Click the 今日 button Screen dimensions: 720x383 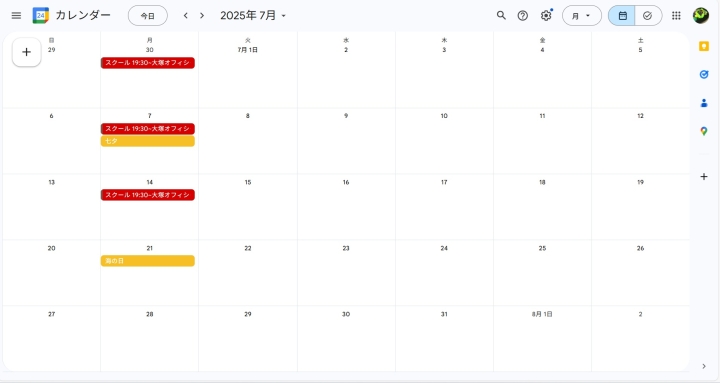click(x=147, y=16)
